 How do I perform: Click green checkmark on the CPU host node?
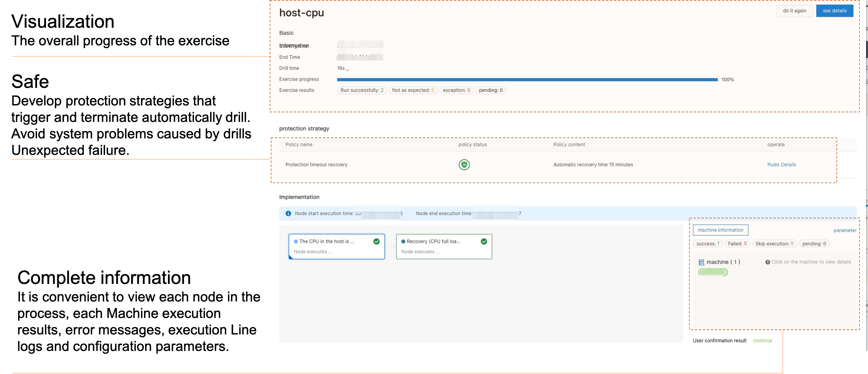(x=376, y=241)
